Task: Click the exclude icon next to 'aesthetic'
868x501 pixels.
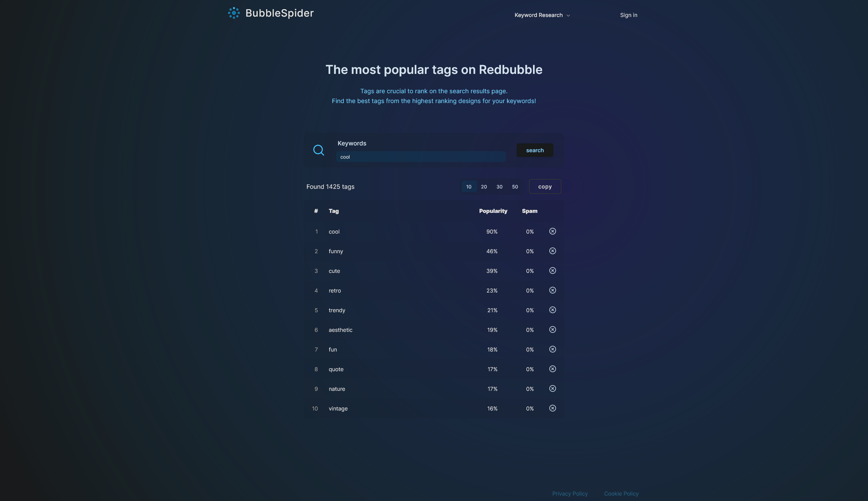Action: (x=552, y=330)
